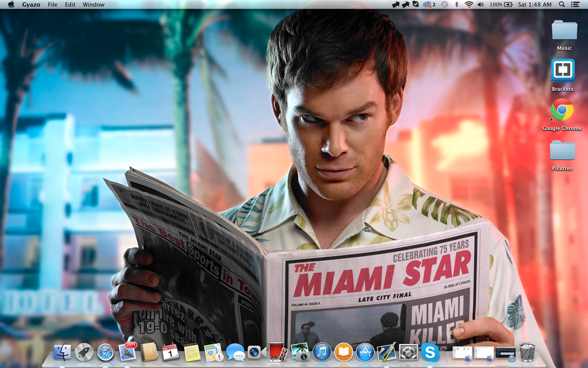
Task: Open the Window menu
Action: [94, 4]
